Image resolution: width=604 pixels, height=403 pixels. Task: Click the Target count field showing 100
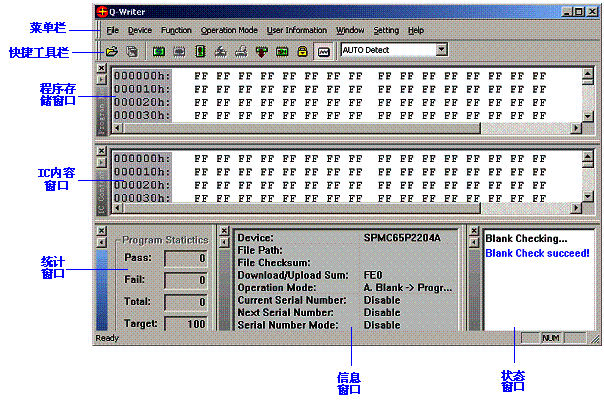pos(186,323)
